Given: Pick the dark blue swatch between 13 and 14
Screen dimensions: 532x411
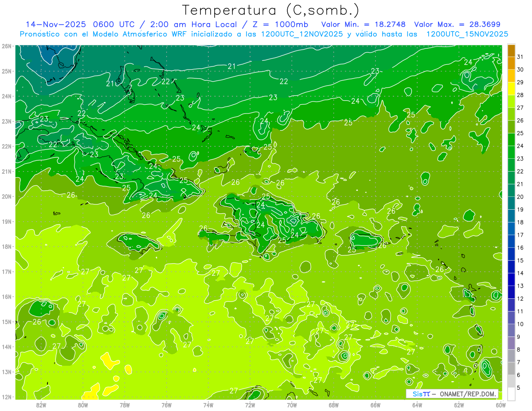Looking at the screenshot, I should [511, 279].
